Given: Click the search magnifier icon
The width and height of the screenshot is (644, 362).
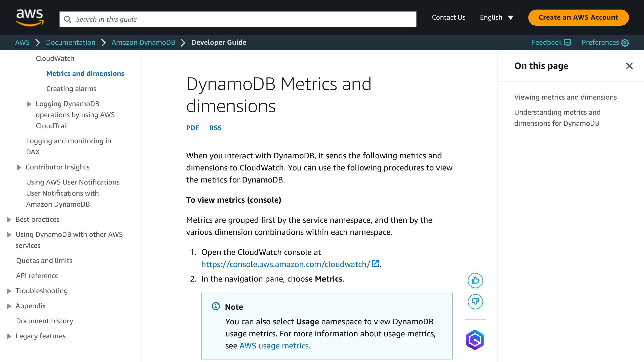Looking at the screenshot, I should click(67, 19).
